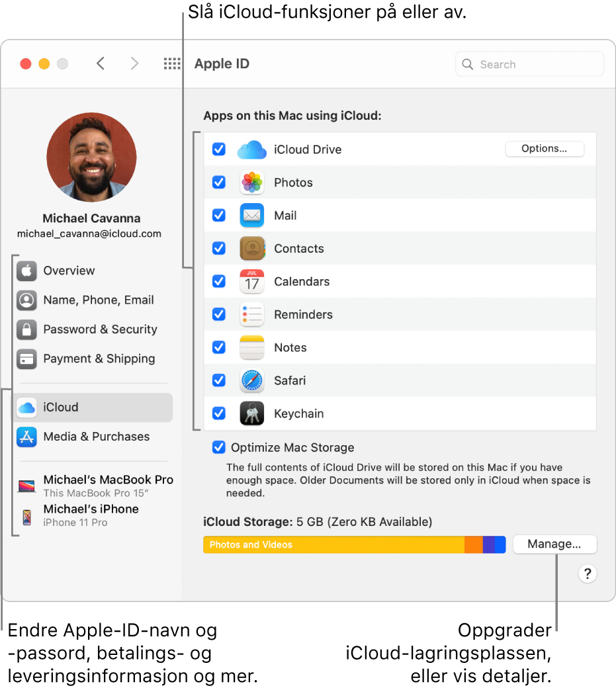Go back with the left chevron

click(x=101, y=64)
